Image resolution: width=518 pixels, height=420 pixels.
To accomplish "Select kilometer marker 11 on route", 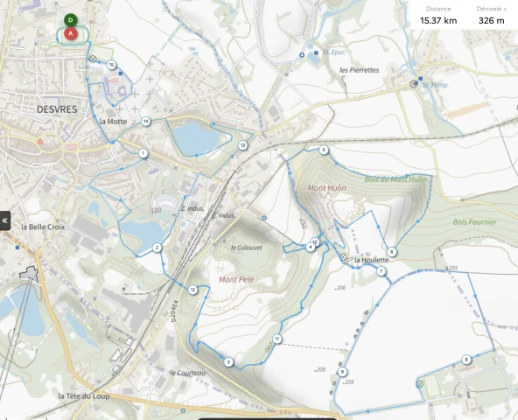I will (276, 339).
